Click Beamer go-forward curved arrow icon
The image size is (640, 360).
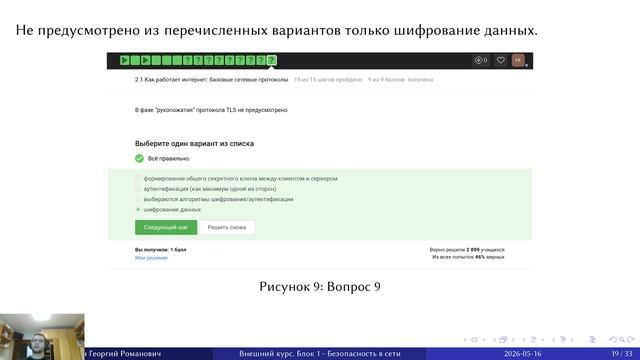coord(631,340)
